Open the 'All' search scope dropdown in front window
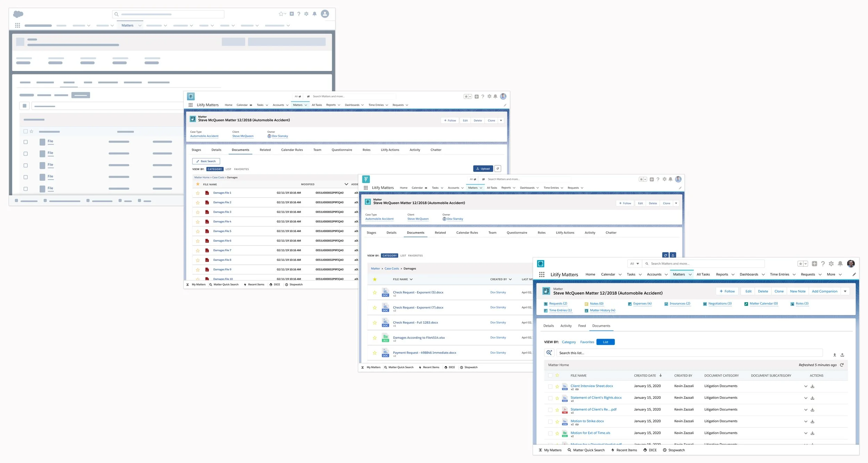Screen dimensions: 868x463 (x=635, y=264)
